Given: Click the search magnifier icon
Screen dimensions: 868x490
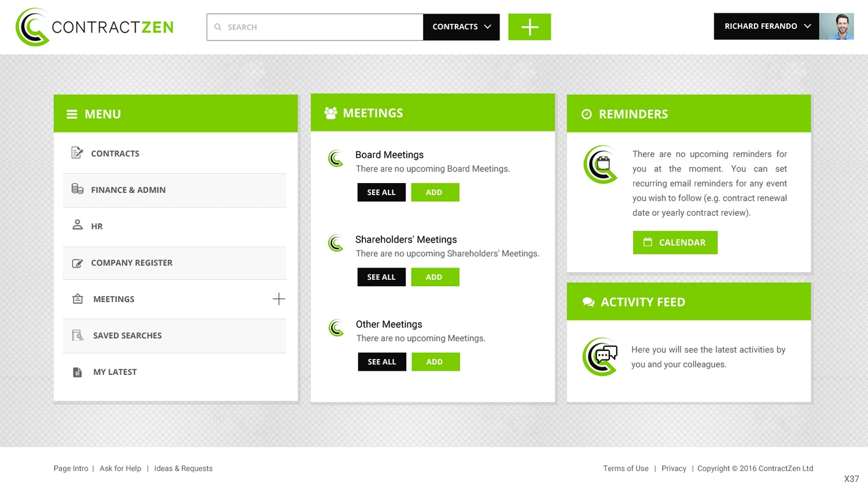Looking at the screenshot, I should pos(218,27).
